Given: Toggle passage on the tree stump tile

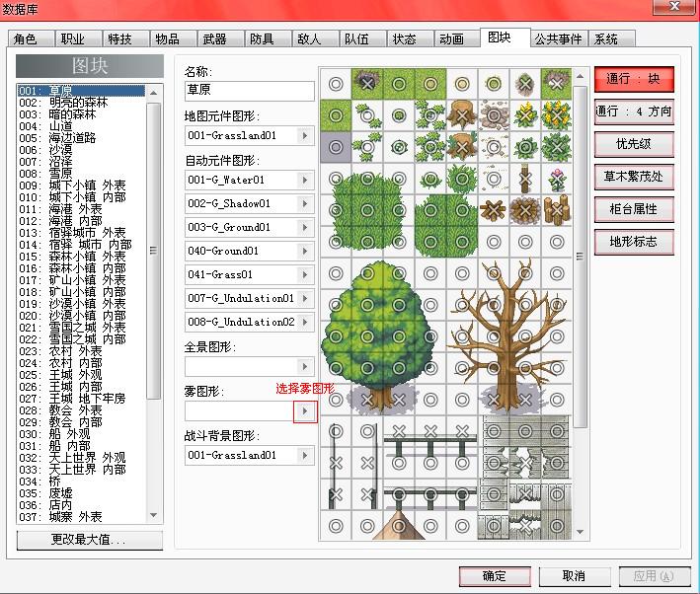Looking at the screenshot, I should 462,115.
